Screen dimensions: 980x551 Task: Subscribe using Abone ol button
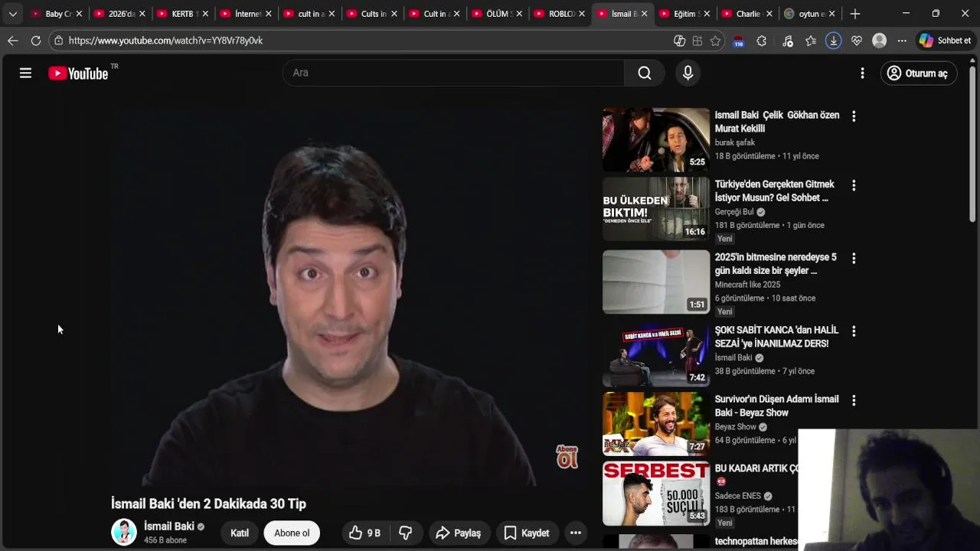click(292, 533)
